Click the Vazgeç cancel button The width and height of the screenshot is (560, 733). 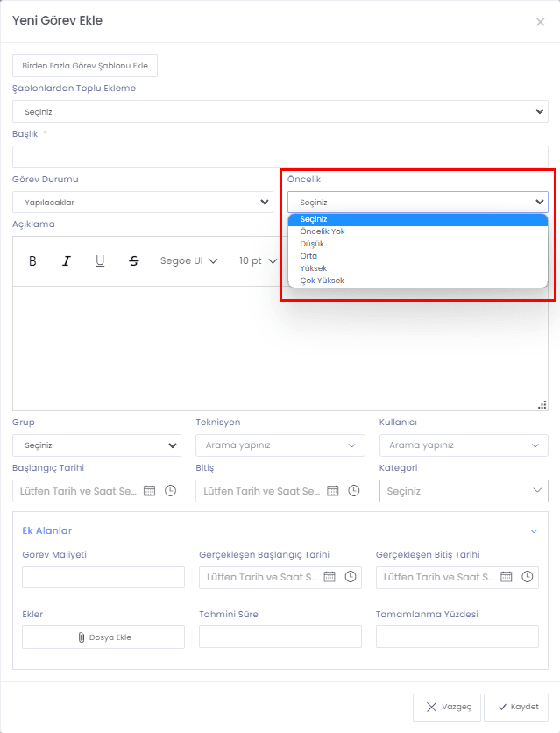coord(446,707)
